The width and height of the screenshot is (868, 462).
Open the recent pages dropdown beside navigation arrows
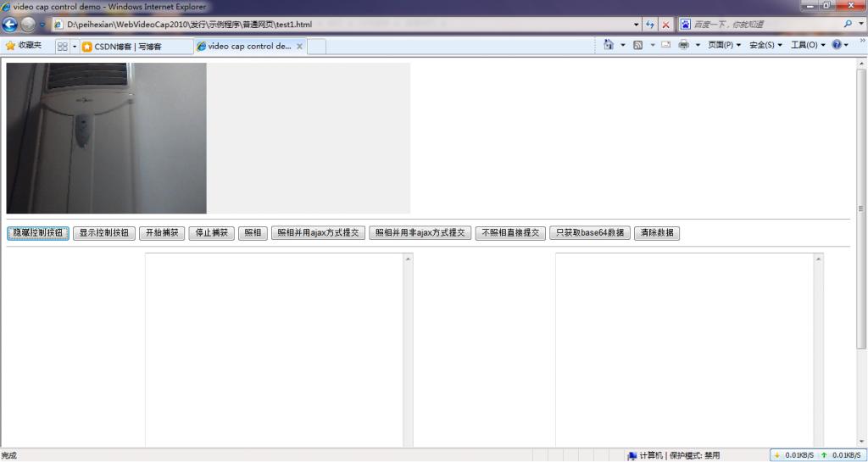pos(42,25)
